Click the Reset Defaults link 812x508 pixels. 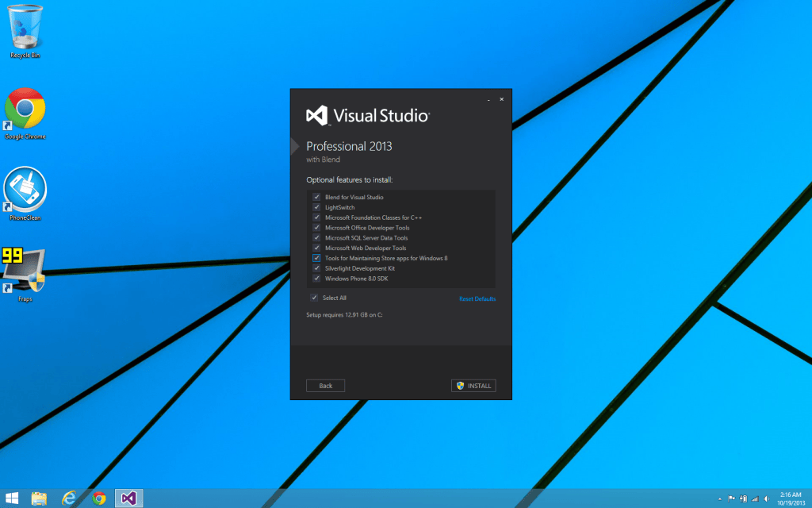click(x=477, y=298)
